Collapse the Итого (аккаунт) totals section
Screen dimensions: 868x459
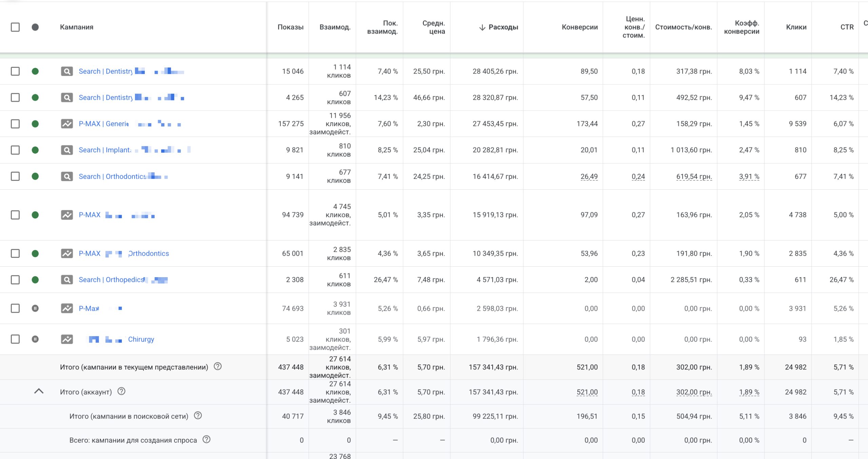click(39, 391)
